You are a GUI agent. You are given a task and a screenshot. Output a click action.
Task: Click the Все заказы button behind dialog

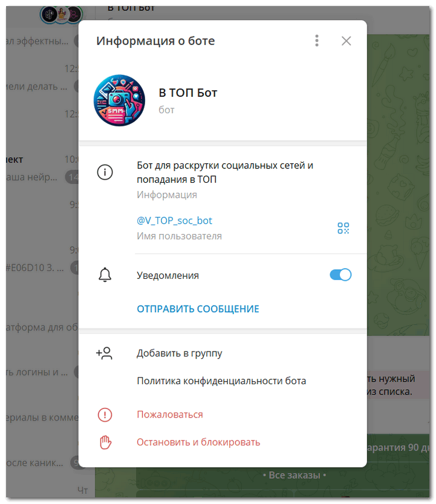[x=294, y=475]
